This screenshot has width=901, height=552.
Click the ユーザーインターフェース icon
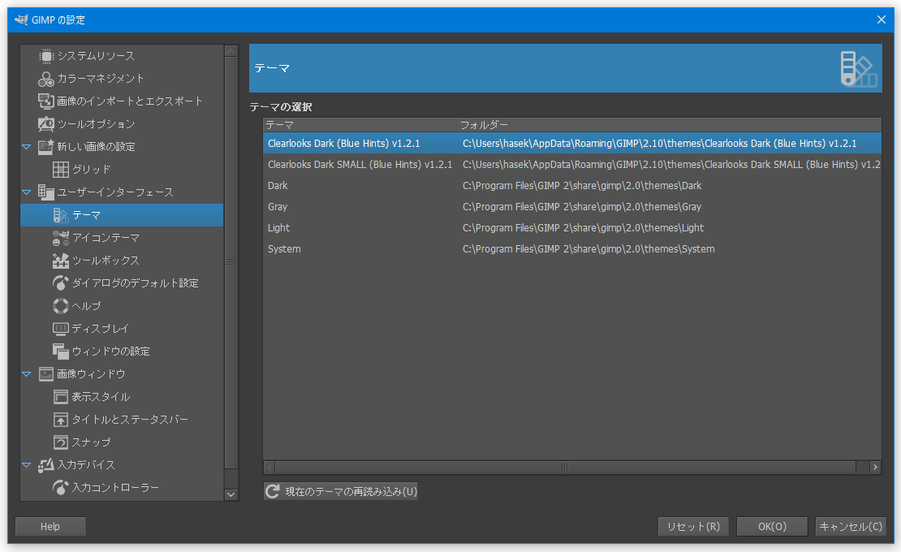point(46,192)
